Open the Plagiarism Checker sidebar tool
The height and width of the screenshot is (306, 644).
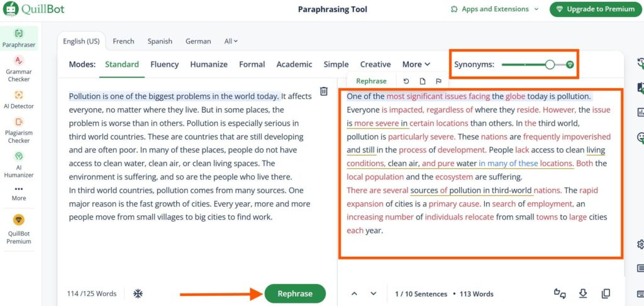(19, 130)
